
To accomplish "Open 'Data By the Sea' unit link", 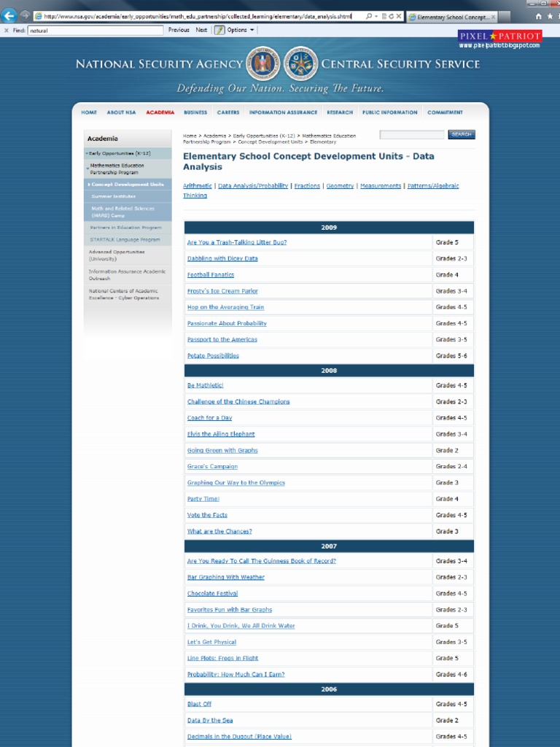I will point(210,720).
